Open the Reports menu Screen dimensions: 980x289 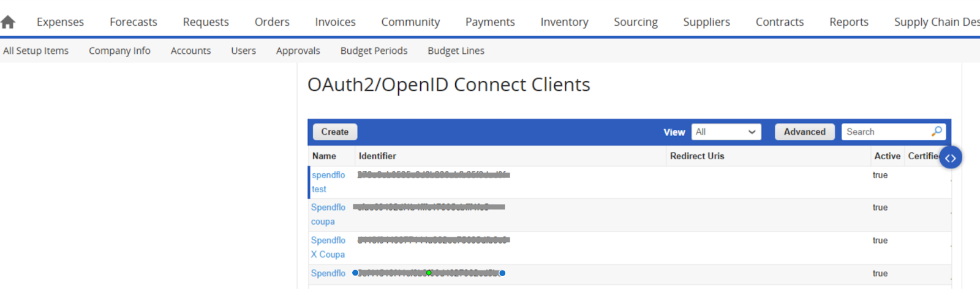tap(849, 22)
